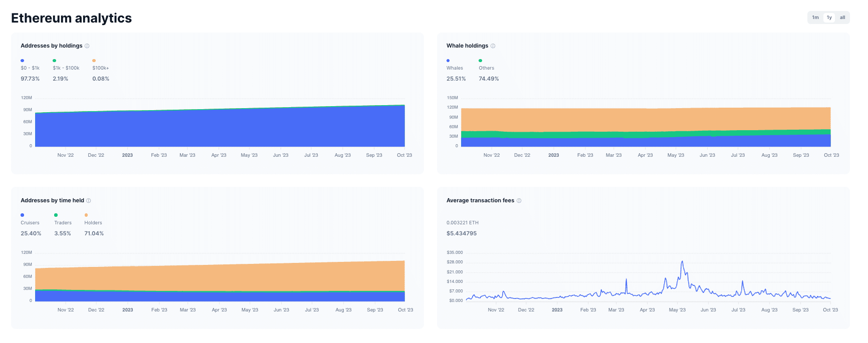Click the 74.49% Others percentage
The height and width of the screenshot is (343, 868).
(x=489, y=79)
